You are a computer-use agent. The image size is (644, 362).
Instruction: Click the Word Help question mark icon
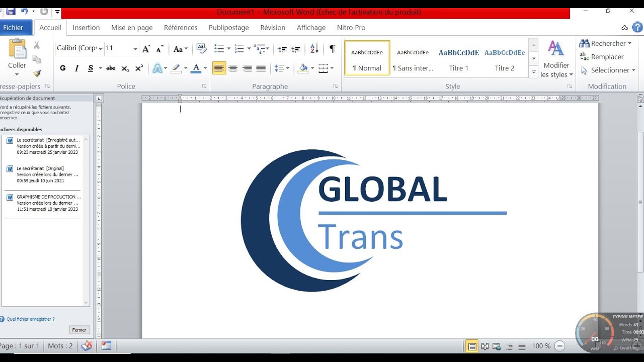click(x=637, y=27)
